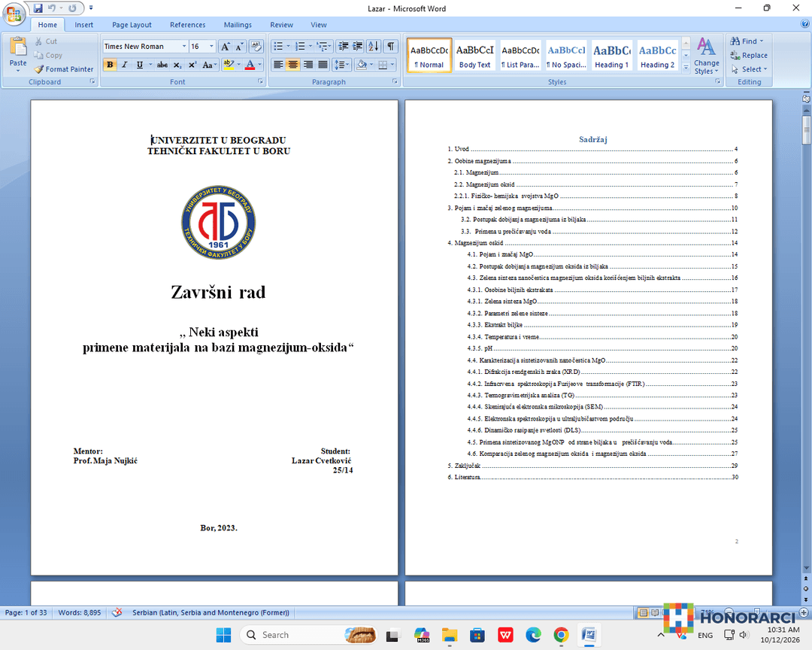812x650 pixels.
Task: Apply text highlight color marker
Action: coord(229,65)
